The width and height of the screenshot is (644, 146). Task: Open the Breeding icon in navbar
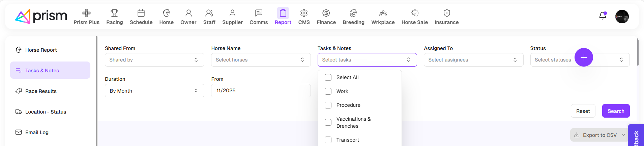pyautogui.click(x=353, y=14)
